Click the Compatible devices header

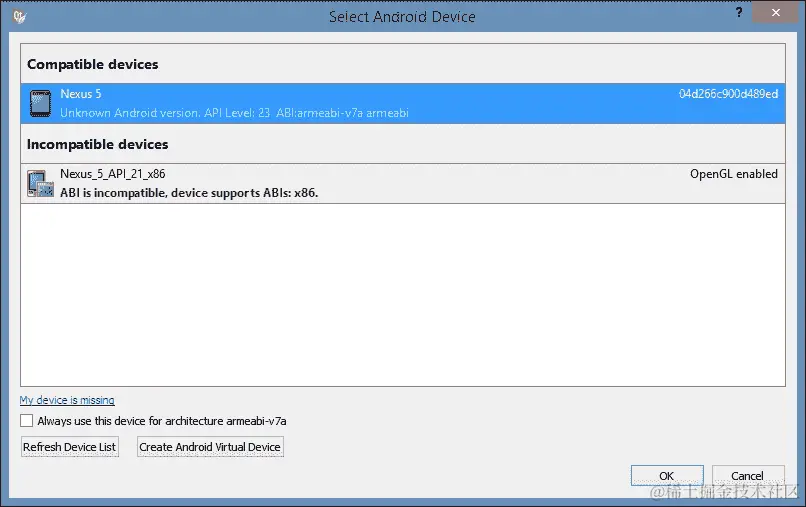click(x=93, y=64)
